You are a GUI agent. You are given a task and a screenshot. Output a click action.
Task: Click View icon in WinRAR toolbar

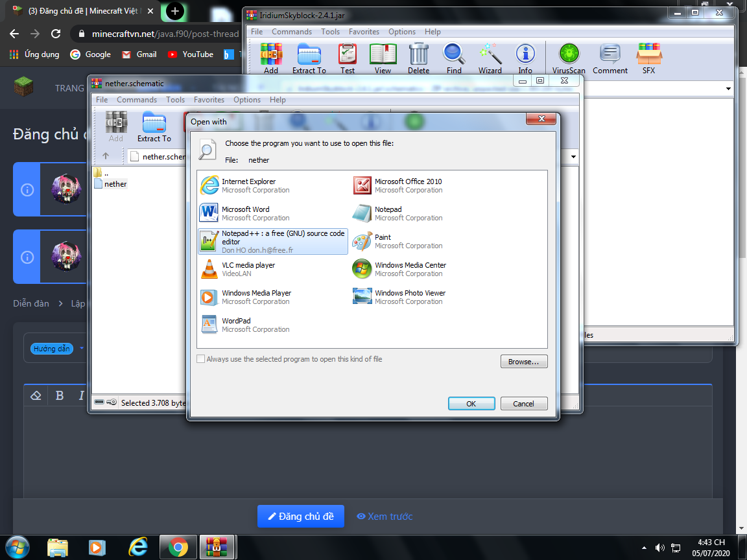(383, 58)
